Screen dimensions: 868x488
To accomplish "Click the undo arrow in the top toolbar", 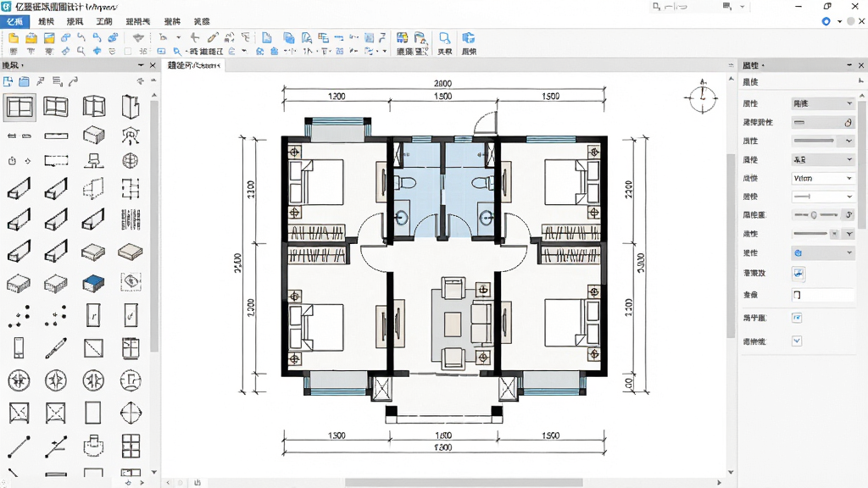I will click(x=81, y=37).
